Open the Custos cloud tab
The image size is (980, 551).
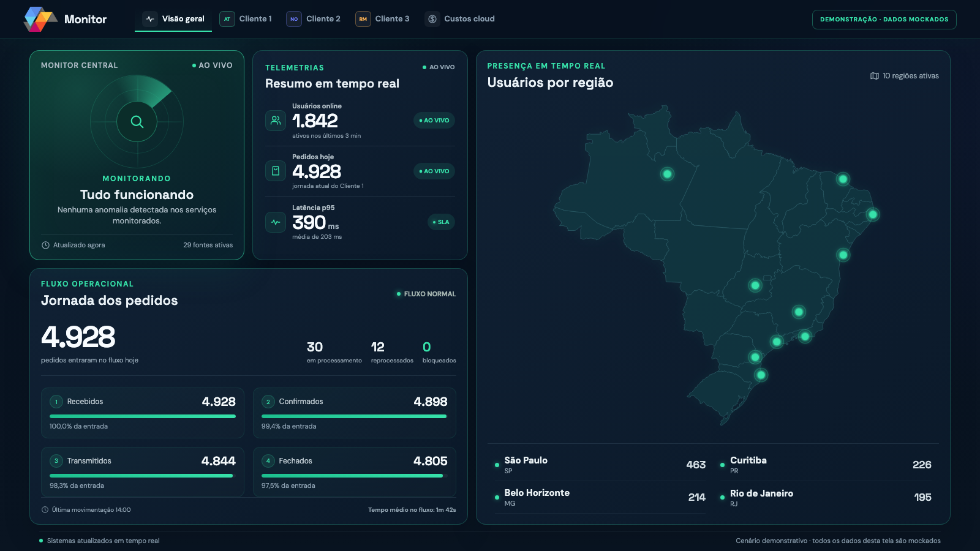(460, 19)
